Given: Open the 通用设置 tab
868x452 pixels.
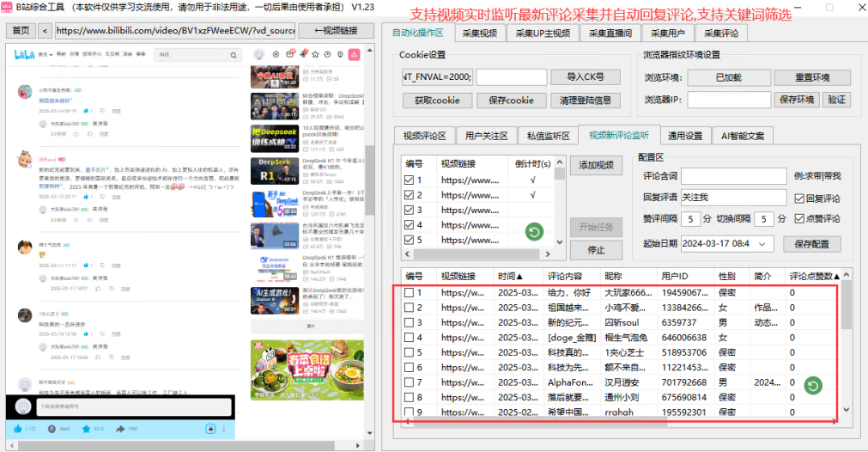Looking at the screenshot, I should coord(685,136).
